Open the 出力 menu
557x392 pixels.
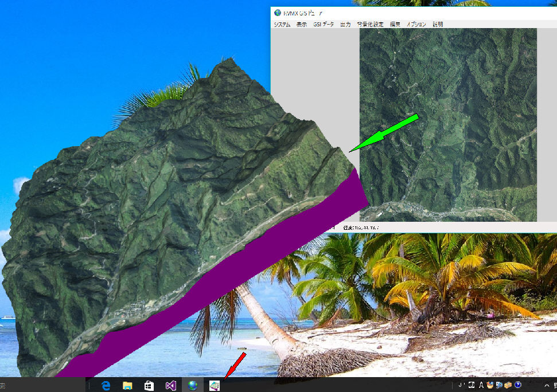pos(345,25)
